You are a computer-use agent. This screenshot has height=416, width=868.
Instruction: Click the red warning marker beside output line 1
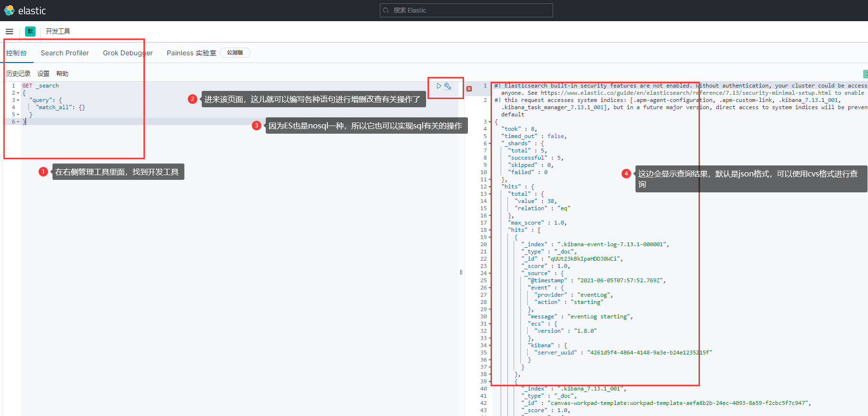tap(469, 88)
